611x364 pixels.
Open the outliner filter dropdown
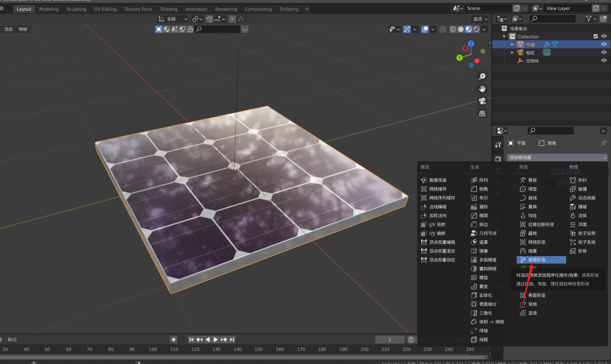(591, 19)
